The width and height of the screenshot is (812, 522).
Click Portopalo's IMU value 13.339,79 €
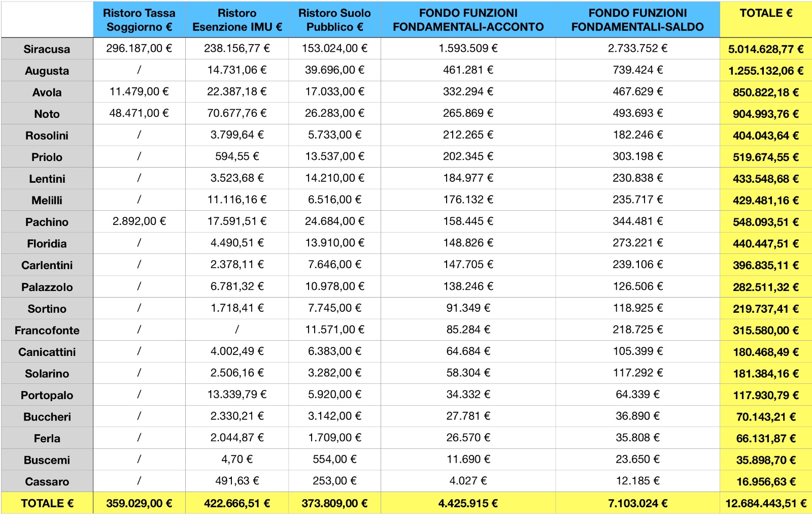coord(237,395)
